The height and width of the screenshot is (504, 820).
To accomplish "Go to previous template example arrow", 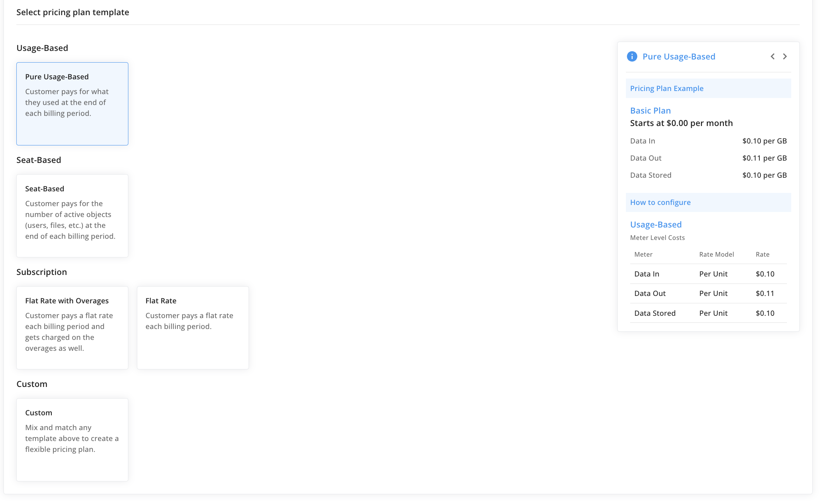I will pos(773,56).
